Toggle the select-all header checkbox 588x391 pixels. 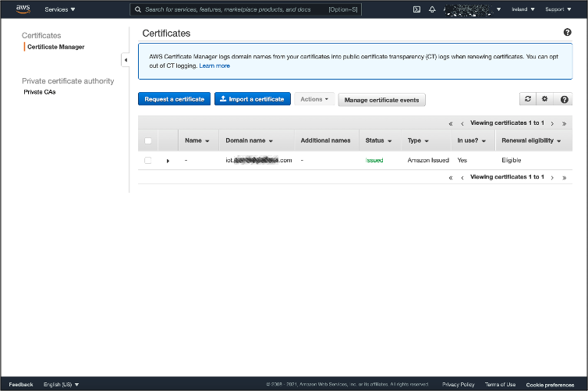147,140
